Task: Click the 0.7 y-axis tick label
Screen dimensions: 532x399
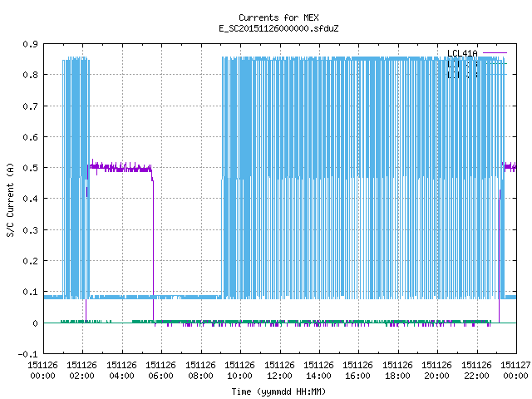Action: (31, 106)
